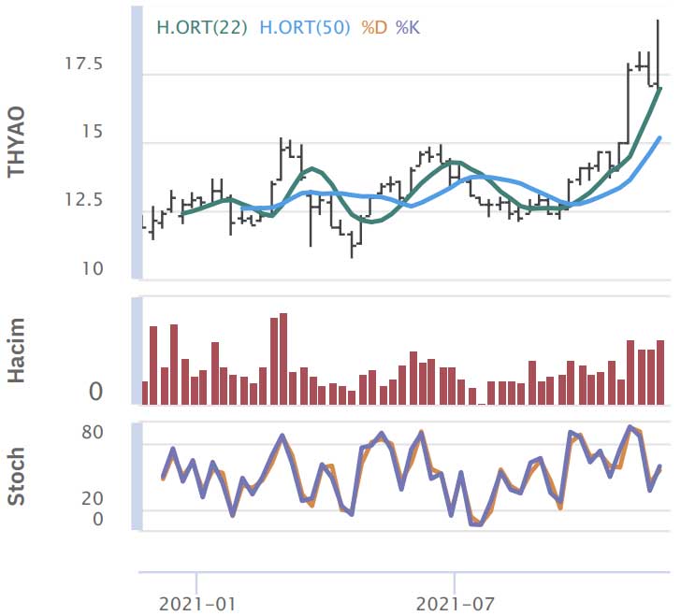Click the 2021-01 date label
This screenshot has height=616, width=681.
click(x=197, y=604)
